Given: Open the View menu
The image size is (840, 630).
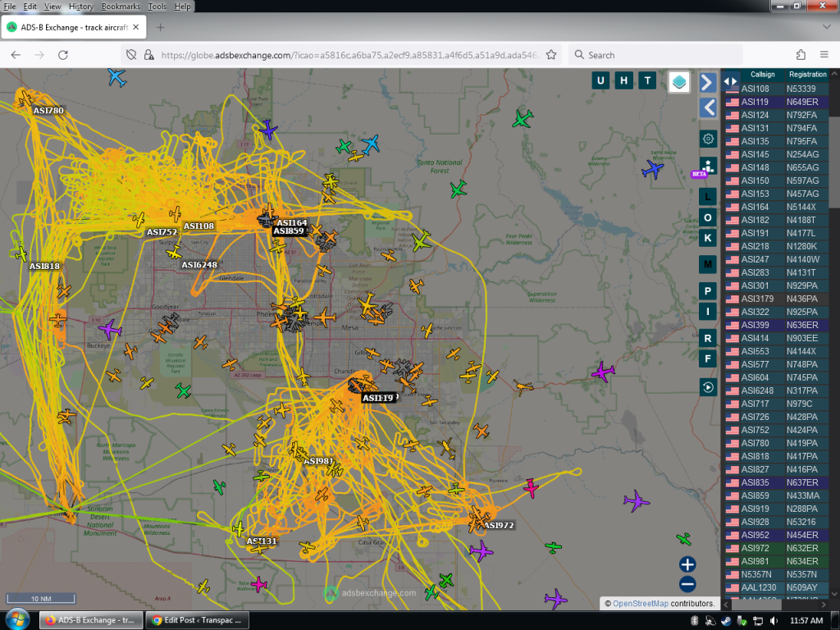Looking at the screenshot, I should pyautogui.click(x=52, y=7).
